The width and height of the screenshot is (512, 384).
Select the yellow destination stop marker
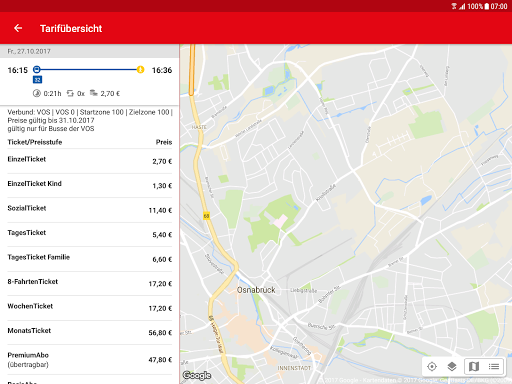(x=141, y=70)
